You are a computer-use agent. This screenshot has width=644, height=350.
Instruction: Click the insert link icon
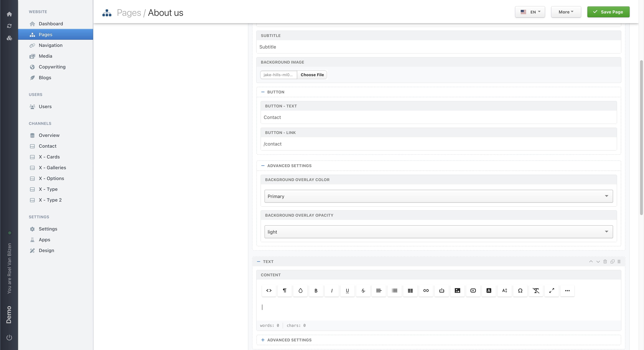point(426,291)
